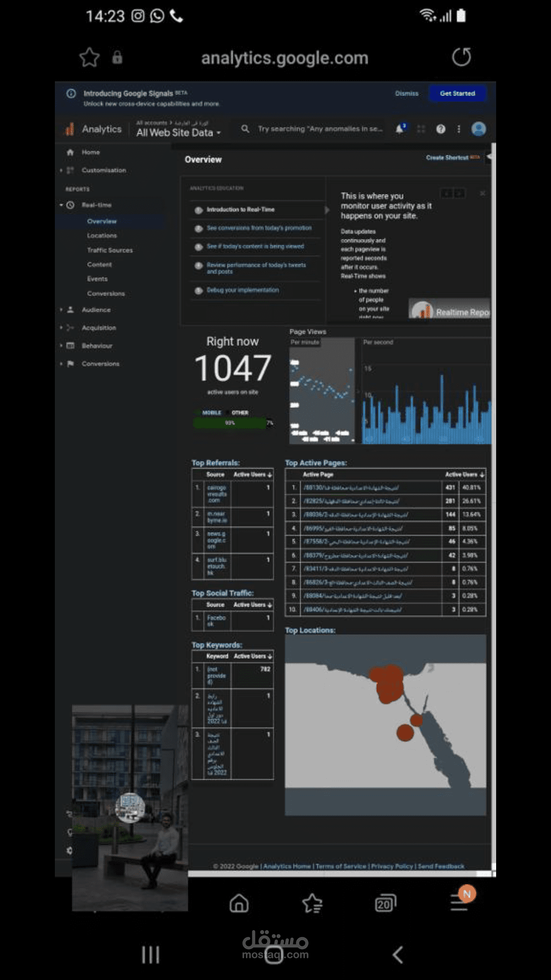Tap the browser home icon
Screen dimensions: 551x980
point(239,904)
